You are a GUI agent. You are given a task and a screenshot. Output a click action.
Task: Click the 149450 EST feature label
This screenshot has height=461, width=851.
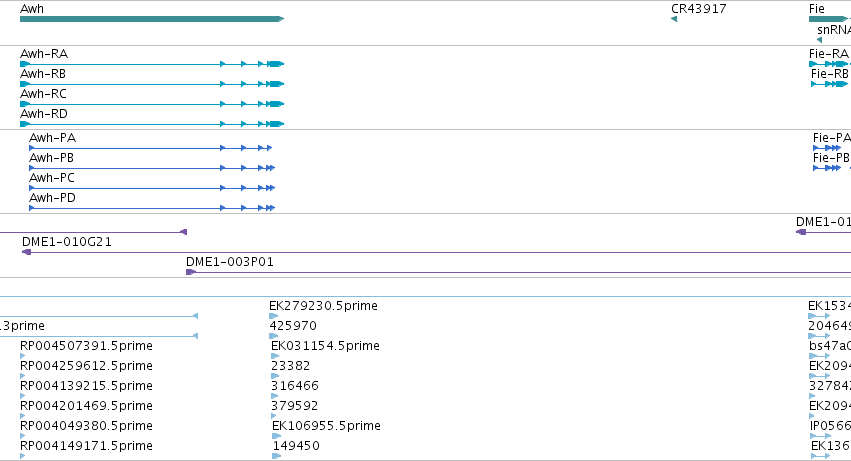click(x=296, y=446)
